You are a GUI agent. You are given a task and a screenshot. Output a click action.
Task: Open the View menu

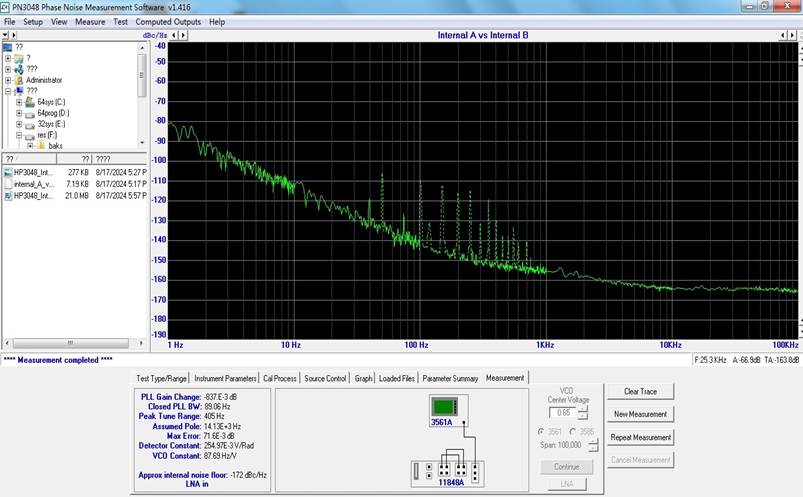point(59,22)
